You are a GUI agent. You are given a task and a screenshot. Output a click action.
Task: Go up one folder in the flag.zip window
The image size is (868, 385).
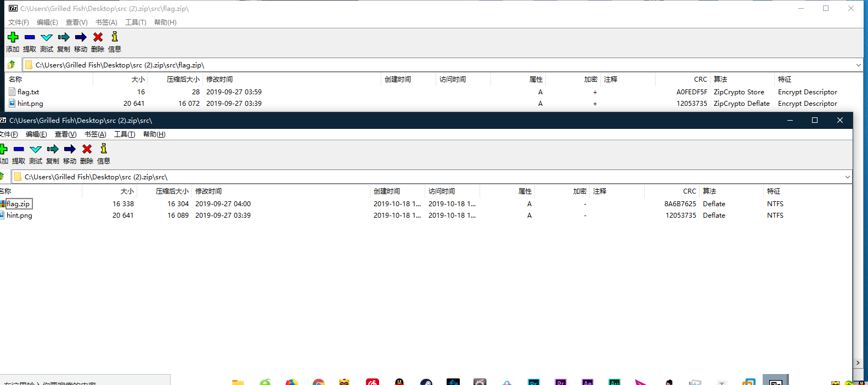pos(12,65)
